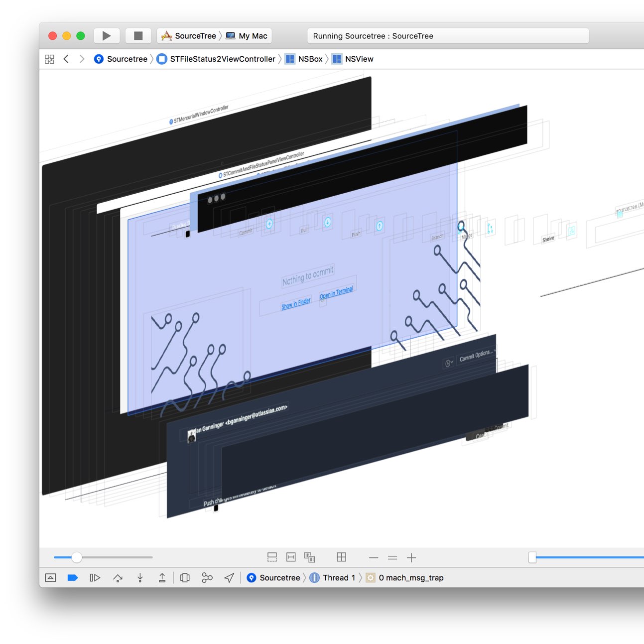Open the NSView jump bar segment
This screenshot has width=644, height=644.
click(x=353, y=59)
